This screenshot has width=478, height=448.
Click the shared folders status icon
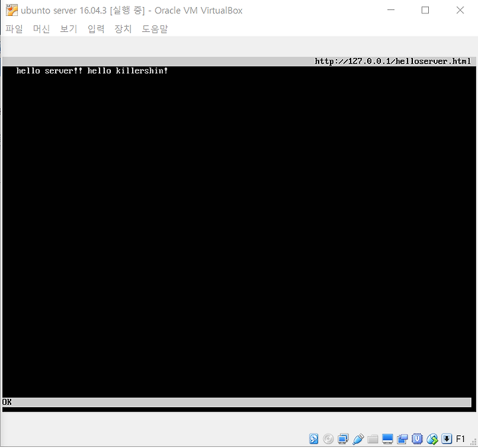click(x=372, y=439)
